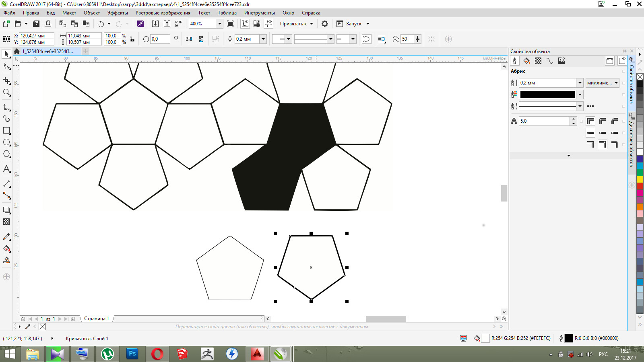
Task: Select the Text tool
Action: [x=6, y=169]
